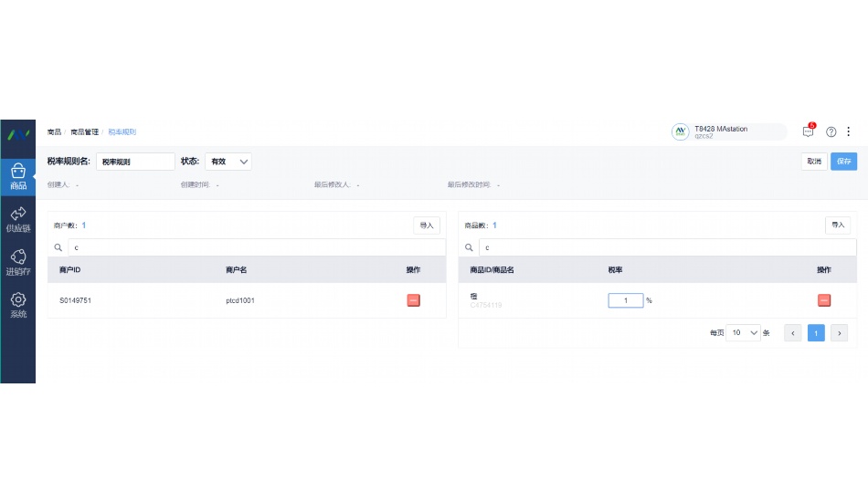This screenshot has height=503, width=868.
Task: Go to 商品管理 breadcrumb
Action: pyautogui.click(x=85, y=132)
